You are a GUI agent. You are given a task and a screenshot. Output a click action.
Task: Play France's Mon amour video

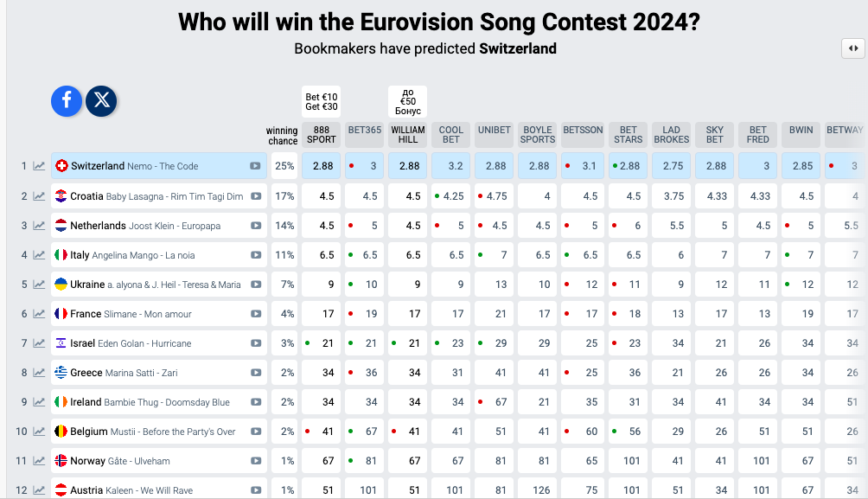click(256, 314)
